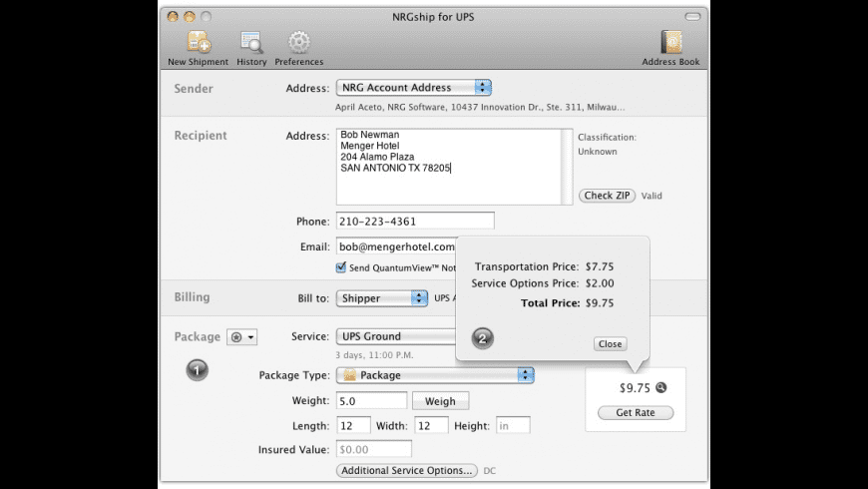The image size is (868, 489).
Task: Click the Phone number field
Action: tap(415, 221)
